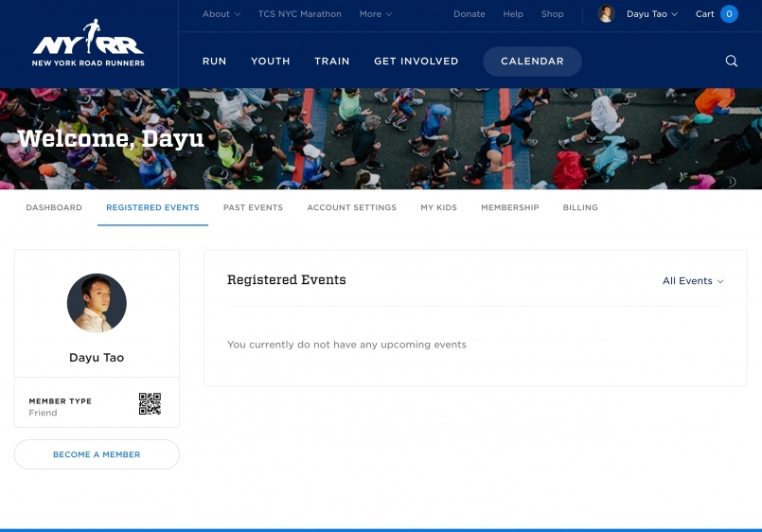The height and width of the screenshot is (532, 762).
Task: Go to the Dashboard tab
Action: (x=54, y=207)
